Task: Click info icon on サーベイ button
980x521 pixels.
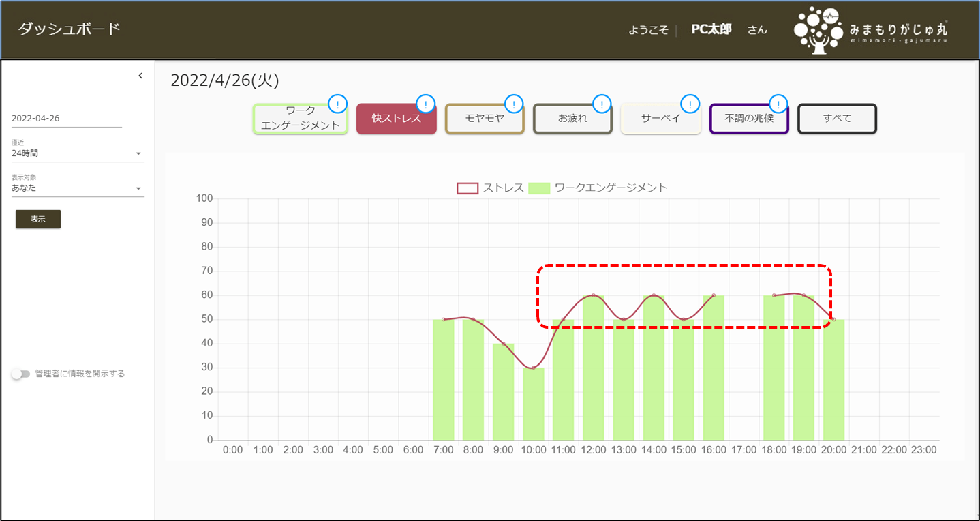Action: click(690, 104)
